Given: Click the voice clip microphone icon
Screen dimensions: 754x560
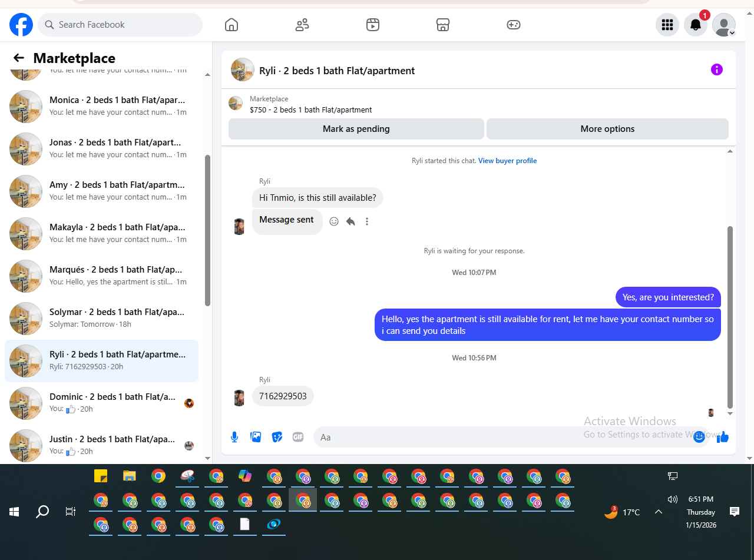Looking at the screenshot, I should (x=234, y=437).
